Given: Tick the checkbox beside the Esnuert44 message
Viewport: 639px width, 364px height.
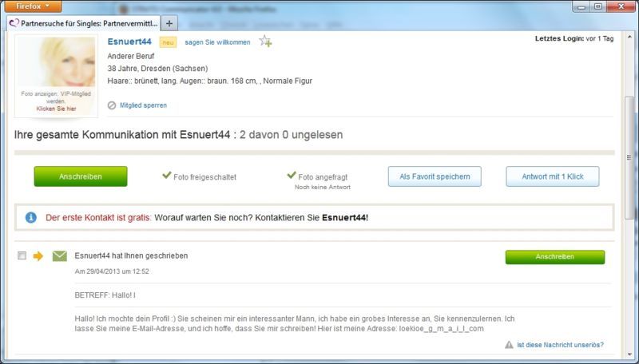Looking at the screenshot, I should pos(22,256).
